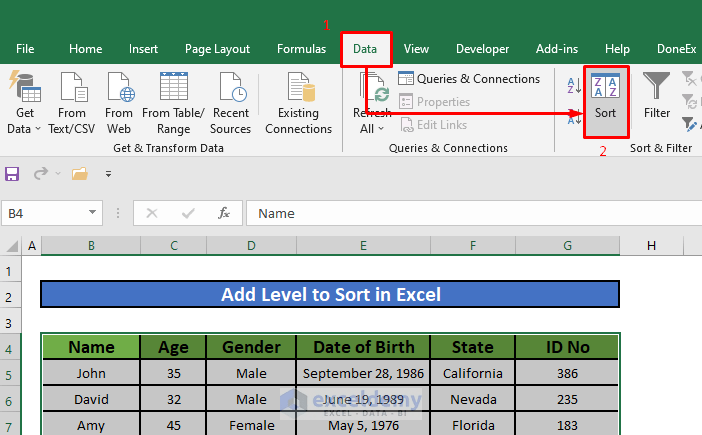The width and height of the screenshot is (702, 435).
Task: Click the cell containing Florida
Action: [473, 425]
